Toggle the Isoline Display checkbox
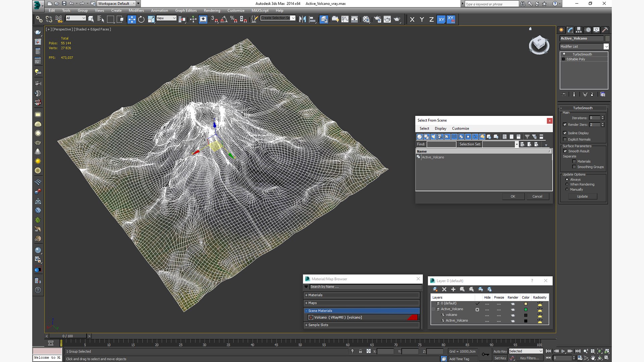The image size is (644, 362). pos(565,133)
